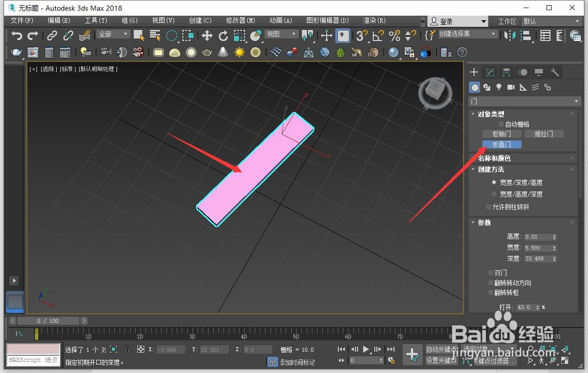Check the 翻转转动方向 option
588x373 pixels.
point(490,283)
